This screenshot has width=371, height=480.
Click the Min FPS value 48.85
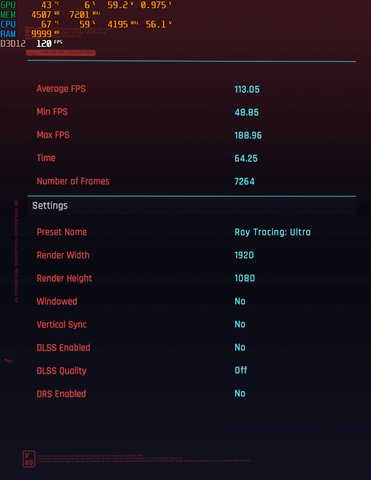coord(247,112)
